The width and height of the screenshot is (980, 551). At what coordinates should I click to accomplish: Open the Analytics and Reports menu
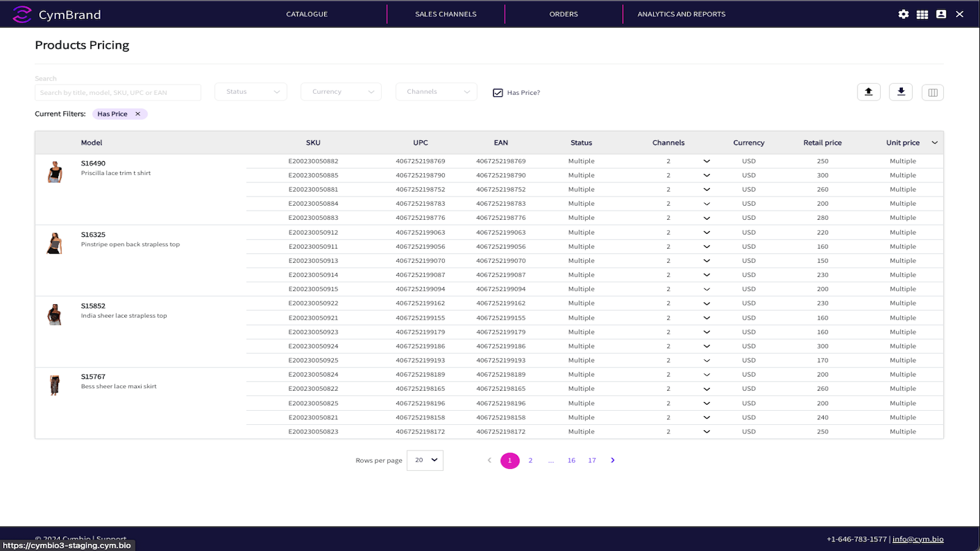point(681,14)
